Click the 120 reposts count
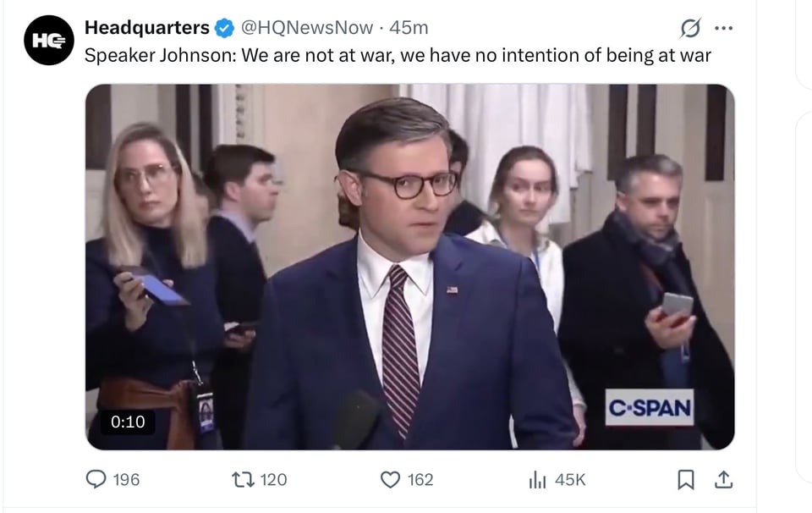This screenshot has width=812, height=513. [273, 480]
